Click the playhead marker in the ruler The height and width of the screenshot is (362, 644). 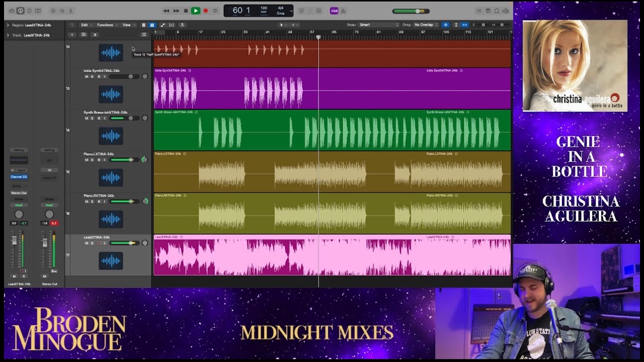[318, 37]
